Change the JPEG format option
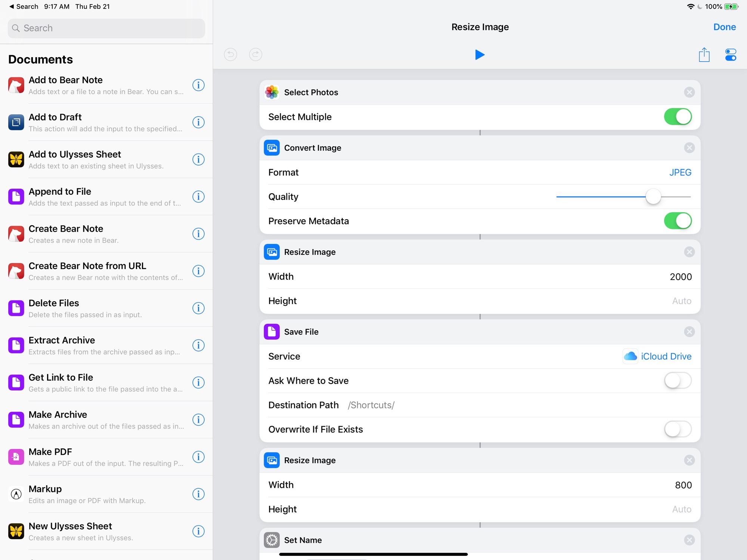The image size is (747, 560). pos(680,172)
